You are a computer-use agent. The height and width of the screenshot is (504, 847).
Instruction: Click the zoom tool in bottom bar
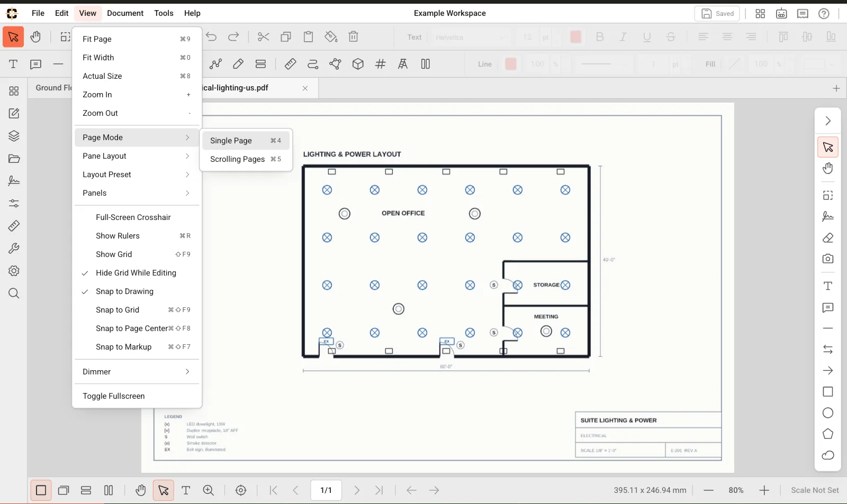click(209, 490)
